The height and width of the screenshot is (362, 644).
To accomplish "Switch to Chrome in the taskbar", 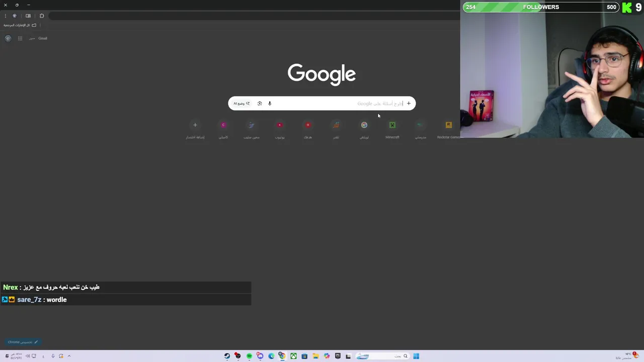I will point(282,356).
